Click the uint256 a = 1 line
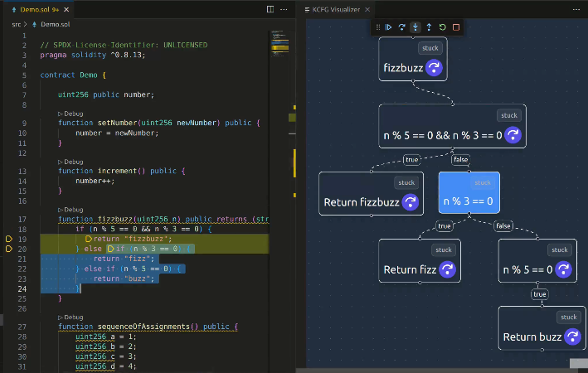588x373 pixels. coord(106,337)
